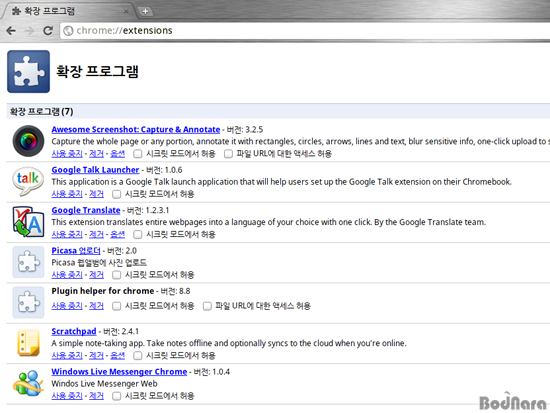
Task: Click the Plugin helper for chrome puzzle icon
Action: point(28,302)
